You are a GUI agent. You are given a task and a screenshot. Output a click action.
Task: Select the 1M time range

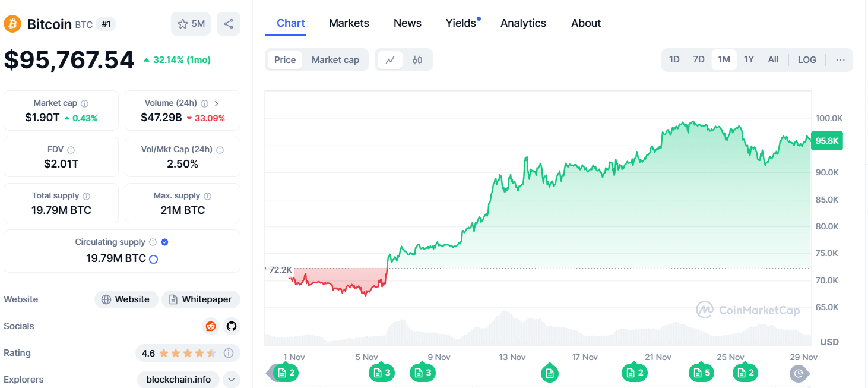(724, 60)
